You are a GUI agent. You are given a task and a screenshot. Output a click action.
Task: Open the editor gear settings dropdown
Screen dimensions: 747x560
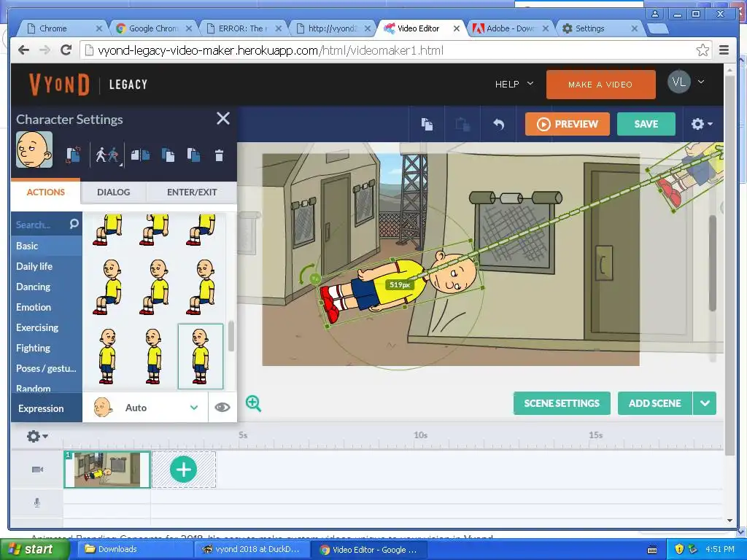point(702,124)
